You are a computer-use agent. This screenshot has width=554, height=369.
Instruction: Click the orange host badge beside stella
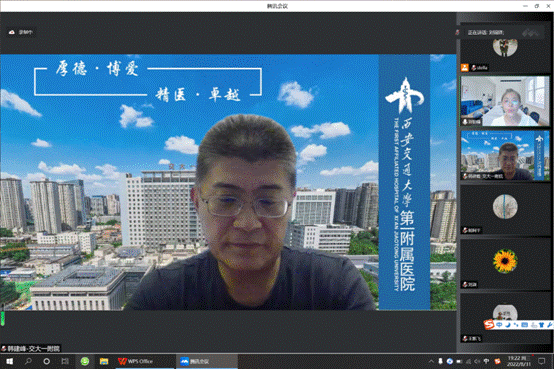pyautogui.click(x=465, y=68)
